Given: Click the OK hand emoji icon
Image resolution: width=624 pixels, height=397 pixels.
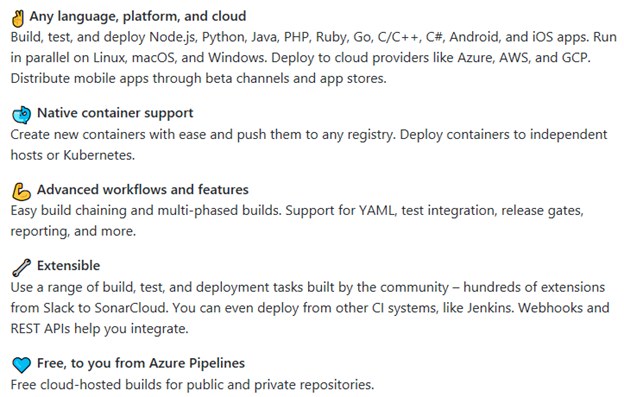Looking at the screenshot, I should (x=18, y=18).
